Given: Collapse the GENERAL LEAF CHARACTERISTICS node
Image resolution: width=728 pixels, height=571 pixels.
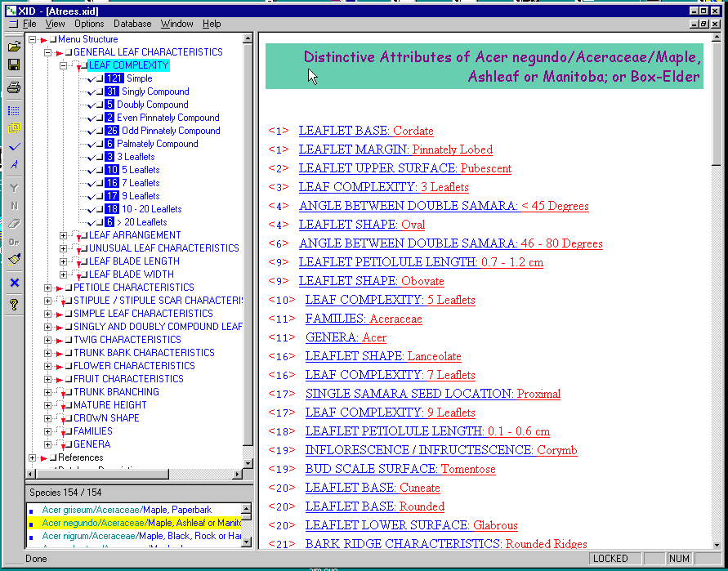Looking at the screenshot, I should [48, 52].
